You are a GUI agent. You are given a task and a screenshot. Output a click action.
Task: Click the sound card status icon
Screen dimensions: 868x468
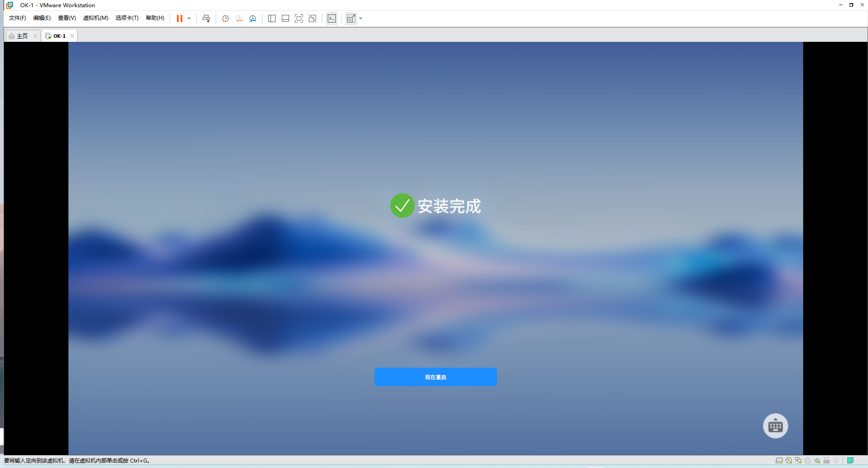[x=817, y=460]
